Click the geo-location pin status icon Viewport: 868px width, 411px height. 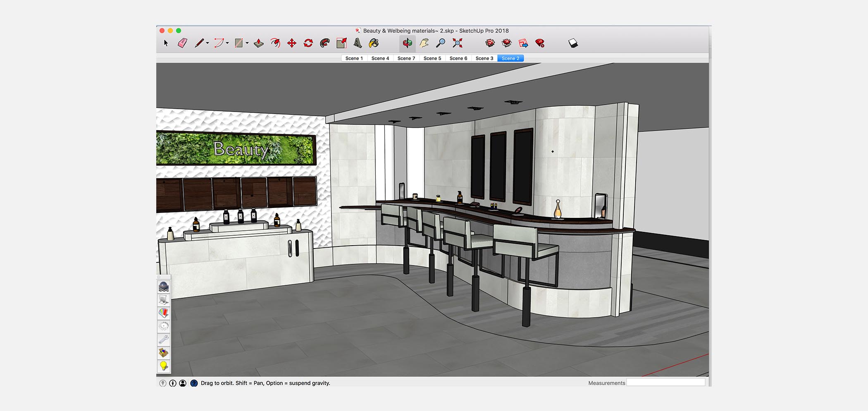coord(163,383)
